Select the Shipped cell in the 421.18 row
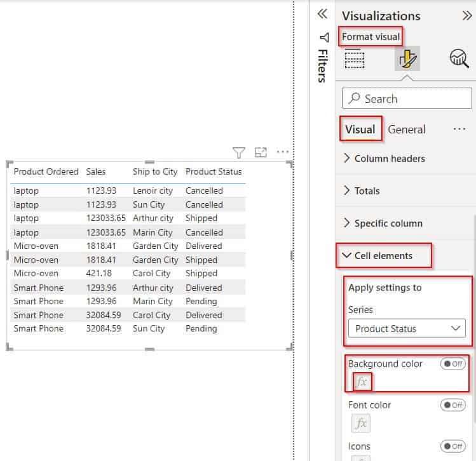Viewport: 476px width, 461px height. (x=201, y=273)
